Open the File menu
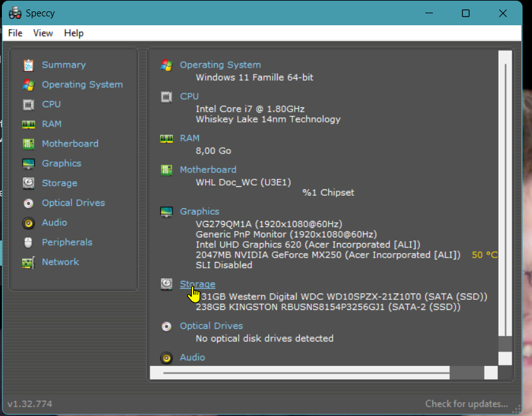 point(15,33)
